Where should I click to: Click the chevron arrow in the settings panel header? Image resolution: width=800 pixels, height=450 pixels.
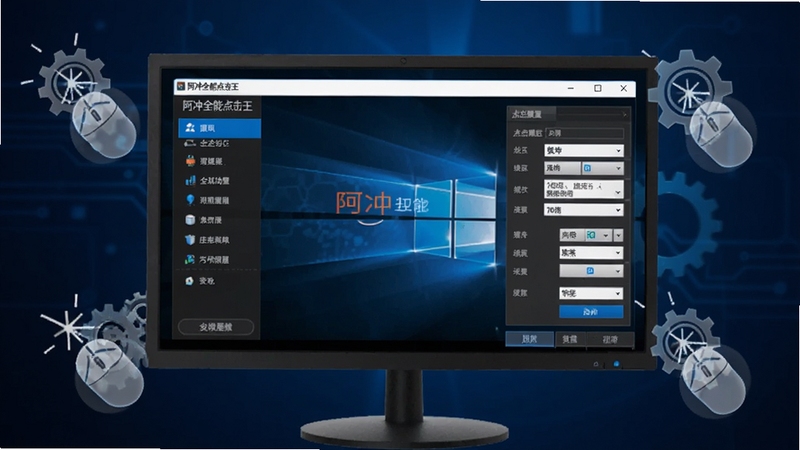[624, 115]
